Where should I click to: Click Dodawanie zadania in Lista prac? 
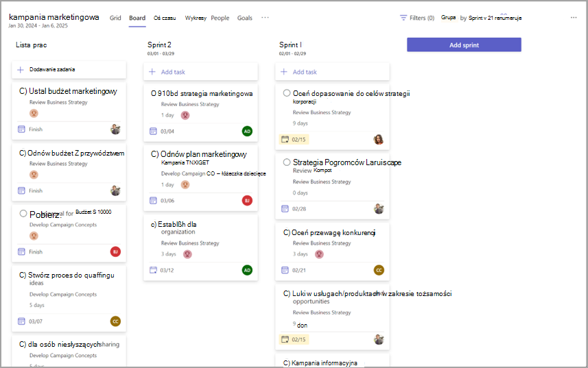[x=69, y=70]
